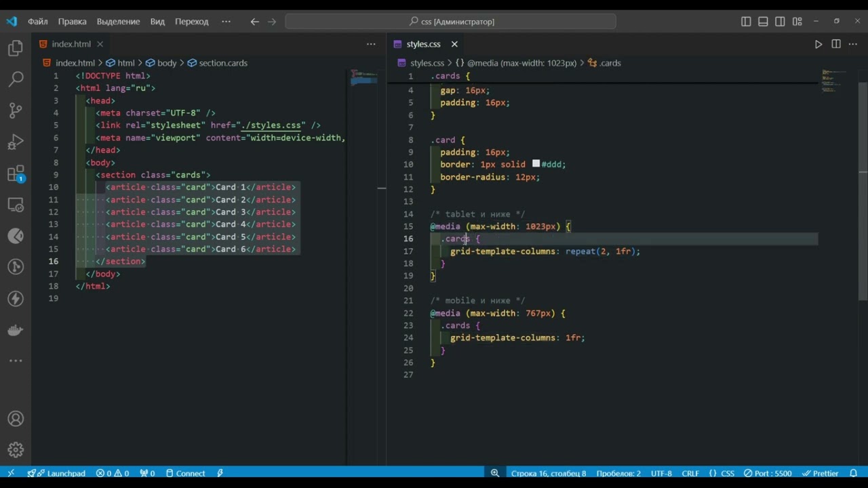The width and height of the screenshot is (868, 488).
Task: Open remote window indicator in status bar
Action: [11, 473]
